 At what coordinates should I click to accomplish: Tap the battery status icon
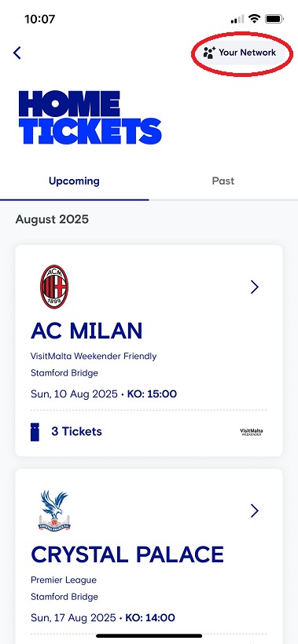(x=274, y=19)
